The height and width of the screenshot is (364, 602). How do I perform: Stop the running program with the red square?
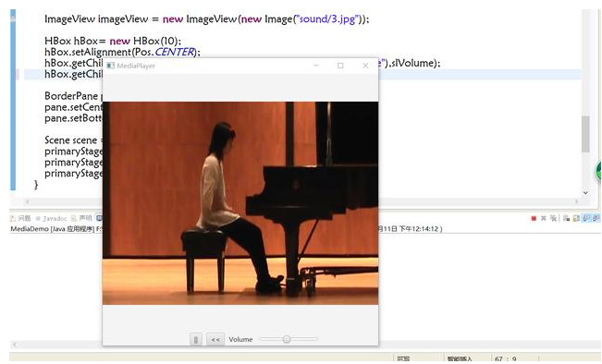point(534,218)
